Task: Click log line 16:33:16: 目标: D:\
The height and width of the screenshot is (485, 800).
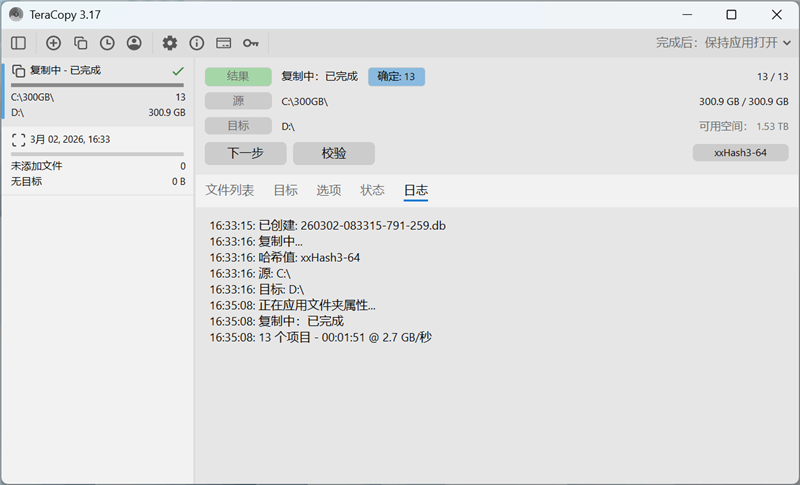Action: pyautogui.click(x=257, y=290)
